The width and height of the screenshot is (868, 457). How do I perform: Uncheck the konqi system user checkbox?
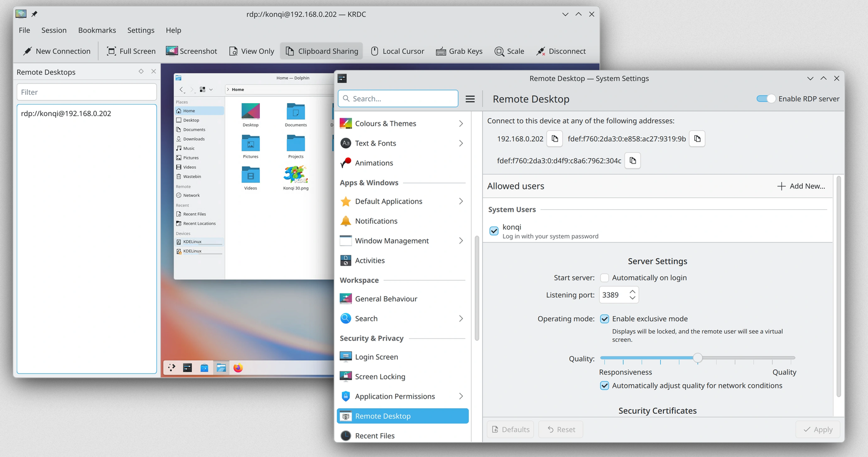tap(494, 231)
